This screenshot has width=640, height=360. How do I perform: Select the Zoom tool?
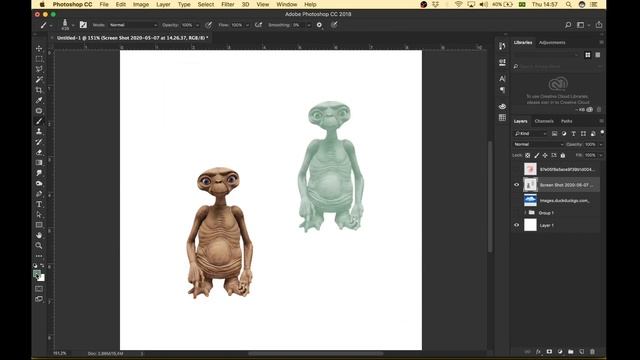[39, 246]
